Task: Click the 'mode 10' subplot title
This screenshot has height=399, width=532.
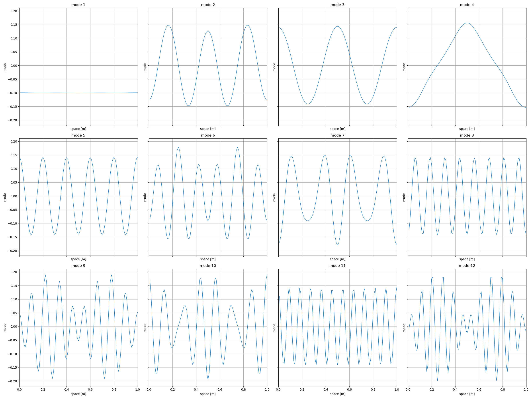Action: point(208,266)
